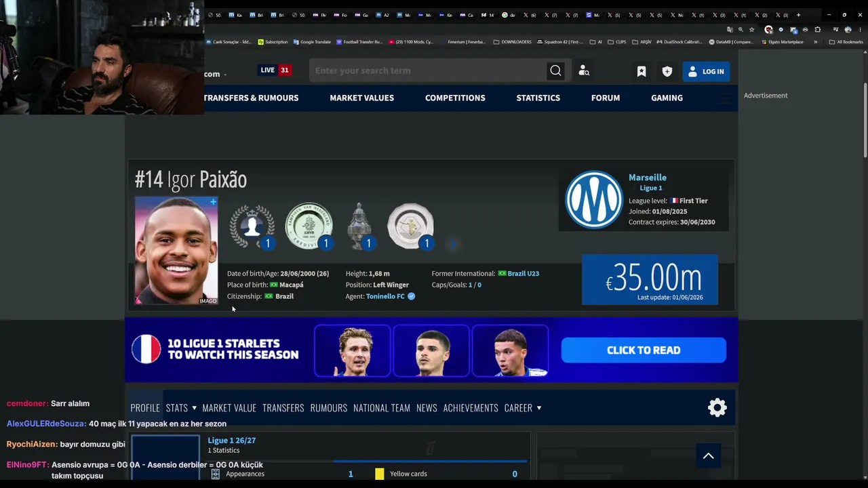Image resolution: width=868 pixels, height=488 pixels.
Task: Select the News tab
Action: 427,408
